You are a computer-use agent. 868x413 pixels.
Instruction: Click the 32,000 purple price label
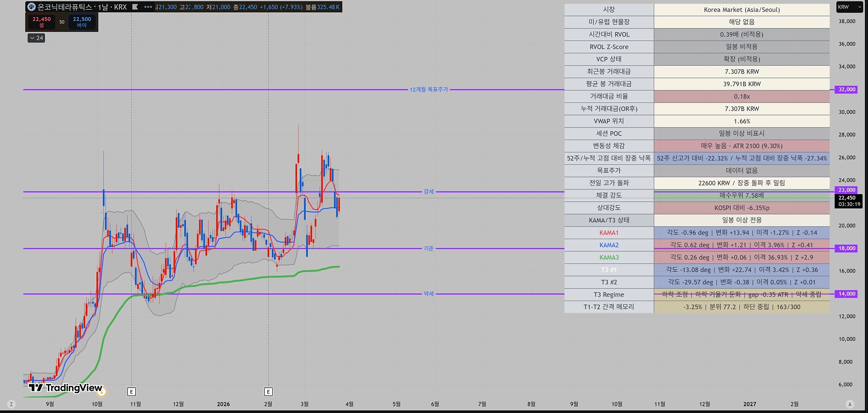[847, 90]
